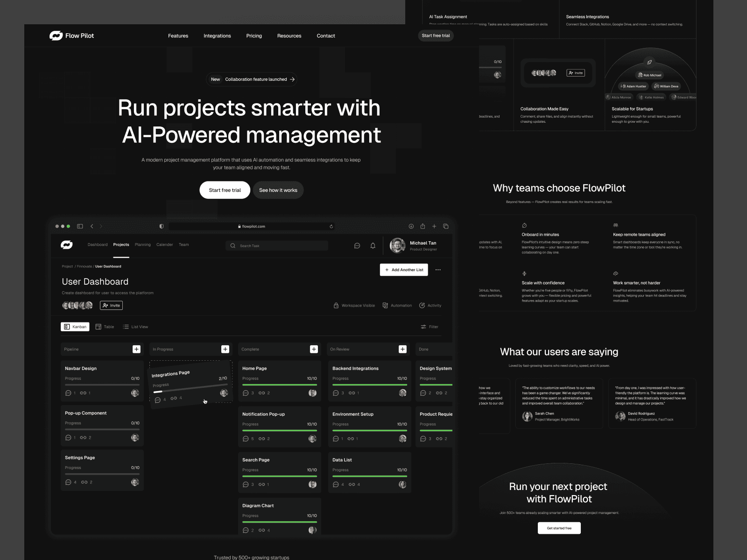Click the flowpilot.com address bar
This screenshot has width=747, height=560.
[x=252, y=226]
